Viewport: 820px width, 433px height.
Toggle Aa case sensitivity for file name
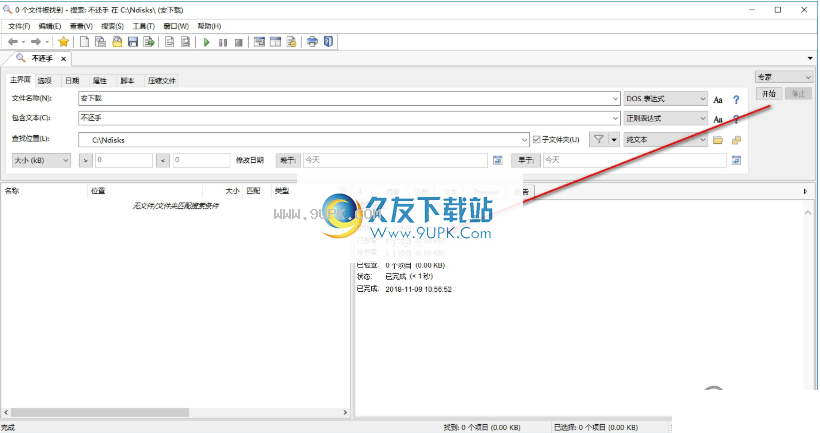point(718,99)
